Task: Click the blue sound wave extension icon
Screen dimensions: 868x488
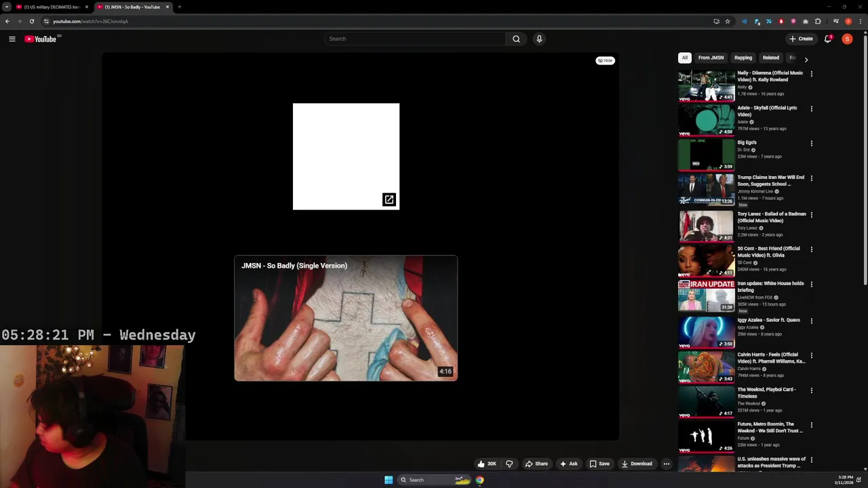Action: [x=745, y=21]
